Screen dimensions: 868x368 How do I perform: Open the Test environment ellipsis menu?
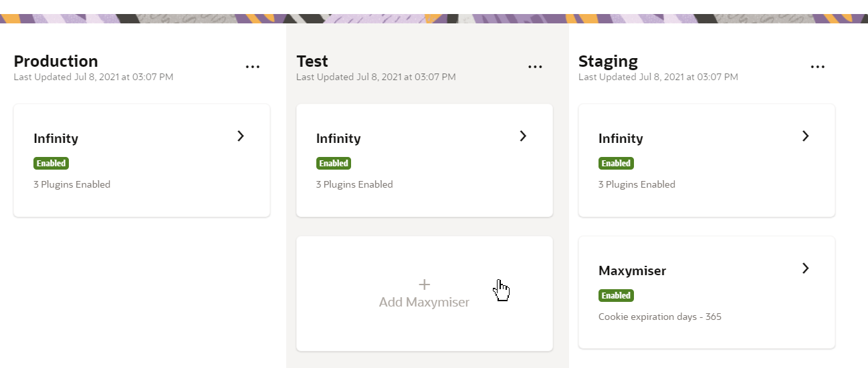click(x=534, y=67)
